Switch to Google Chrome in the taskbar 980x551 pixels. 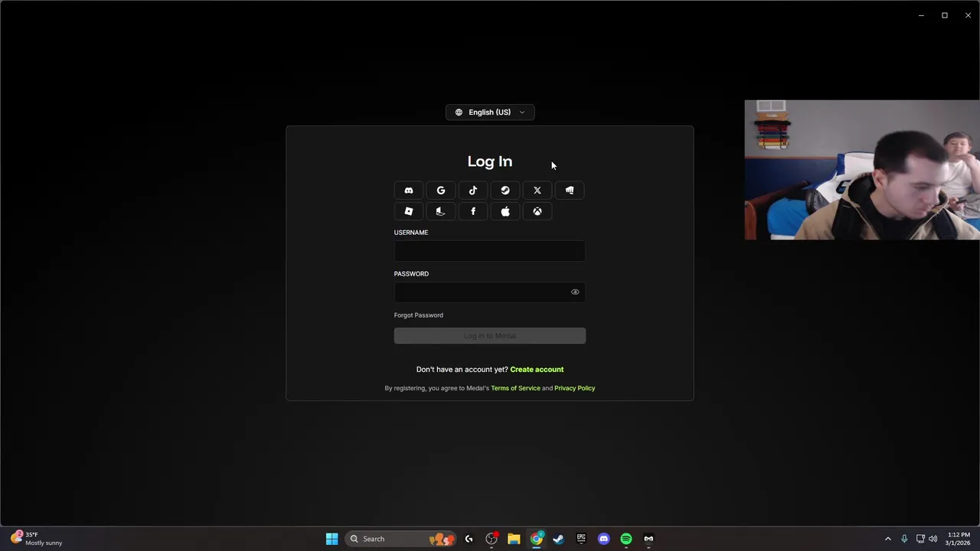pyautogui.click(x=537, y=539)
